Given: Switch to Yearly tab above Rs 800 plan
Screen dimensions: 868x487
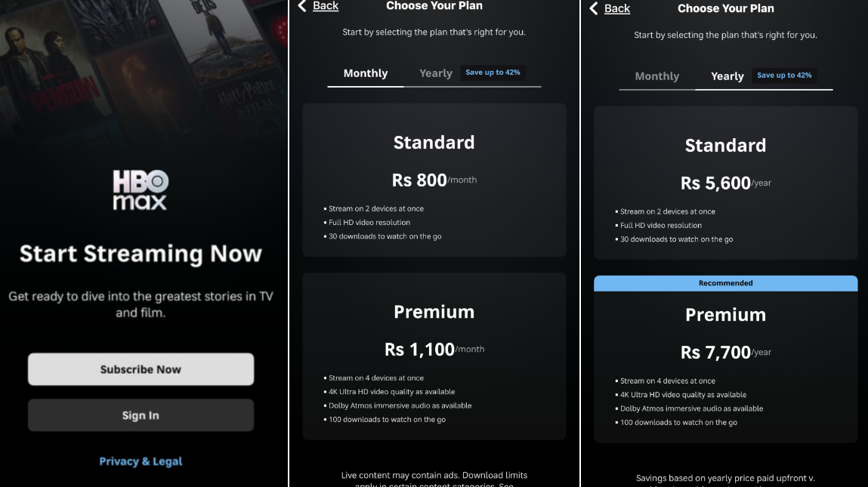Looking at the screenshot, I should click(x=436, y=73).
